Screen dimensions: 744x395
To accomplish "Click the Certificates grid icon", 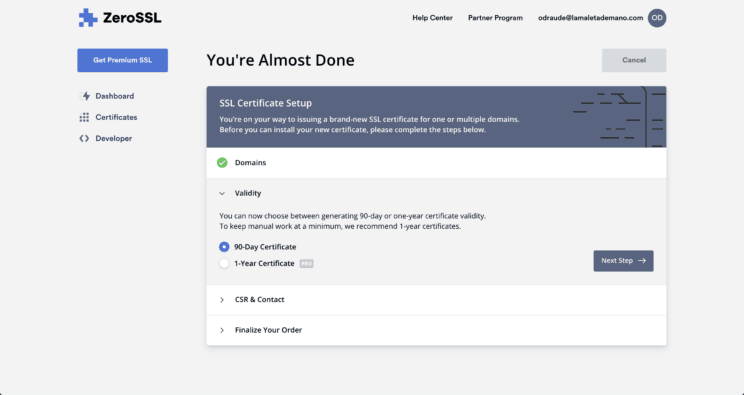I will tap(84, 117).
